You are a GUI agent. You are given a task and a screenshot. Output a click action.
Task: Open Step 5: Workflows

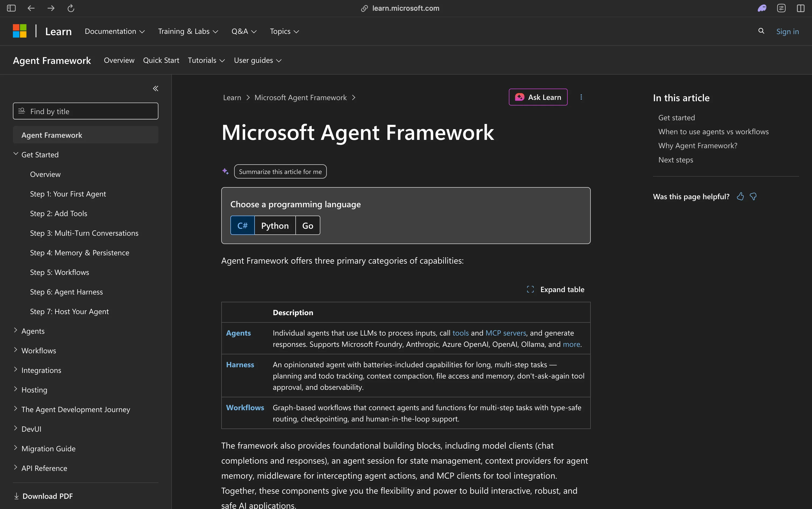(x=60, y=272)
